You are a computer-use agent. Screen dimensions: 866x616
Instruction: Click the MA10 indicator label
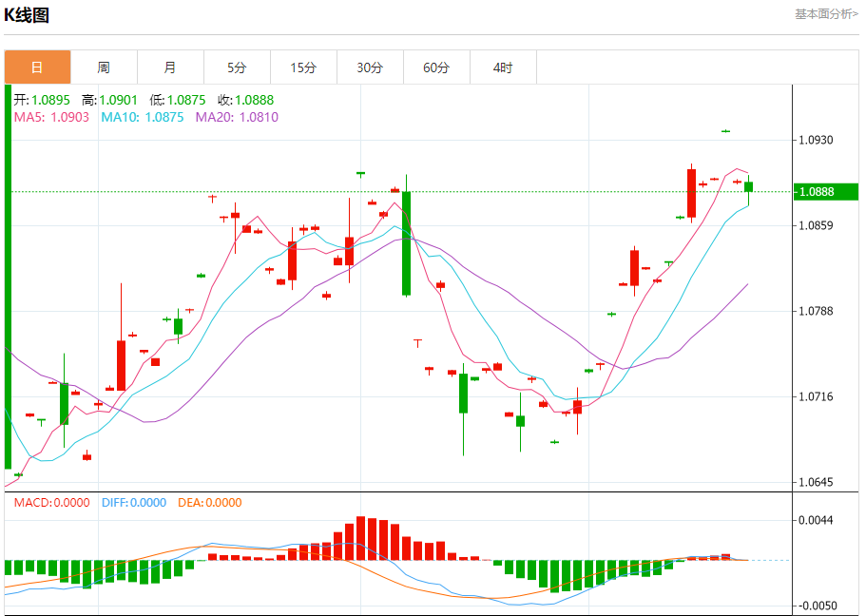click(x=143, y=117)
